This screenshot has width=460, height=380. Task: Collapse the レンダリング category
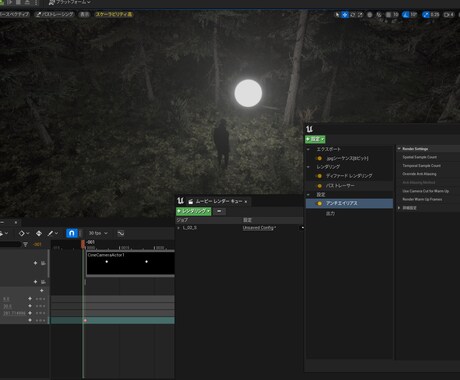point(308,167)
